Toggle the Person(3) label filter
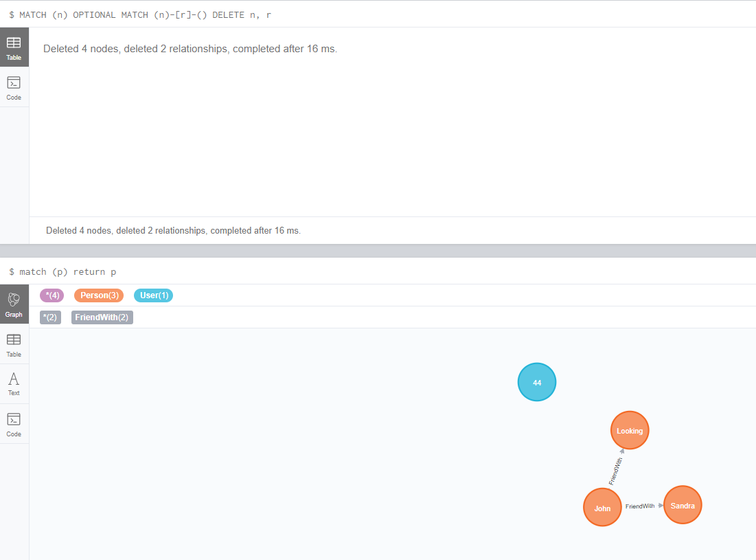The width and height of the screenshot is (756, 560). click(x=98, y=295)
